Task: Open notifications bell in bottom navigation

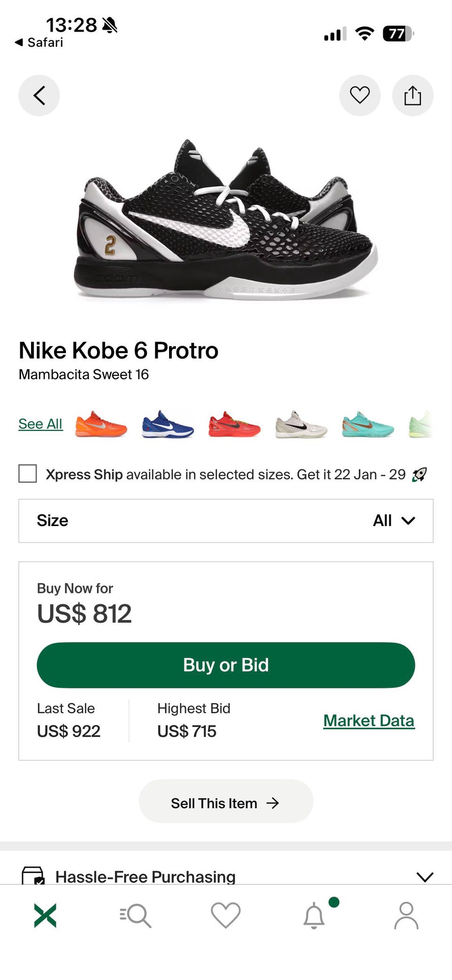Action: (x=314, y=915)
